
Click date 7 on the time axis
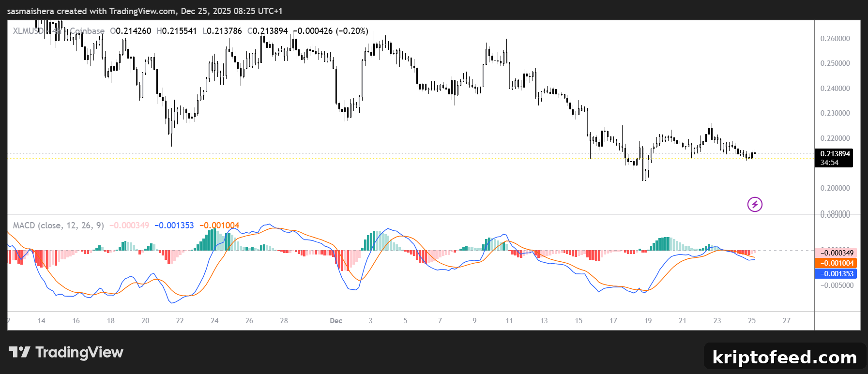440,321
